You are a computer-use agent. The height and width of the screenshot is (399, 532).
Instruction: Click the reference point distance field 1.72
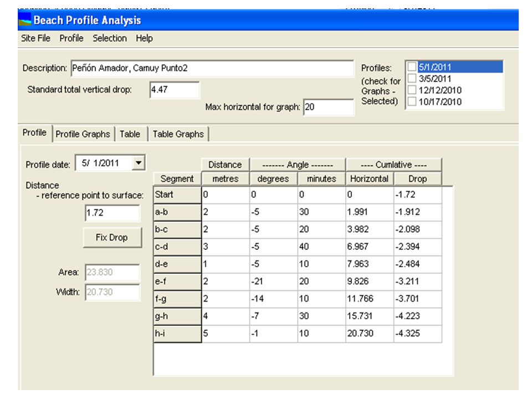coord(112,213)
